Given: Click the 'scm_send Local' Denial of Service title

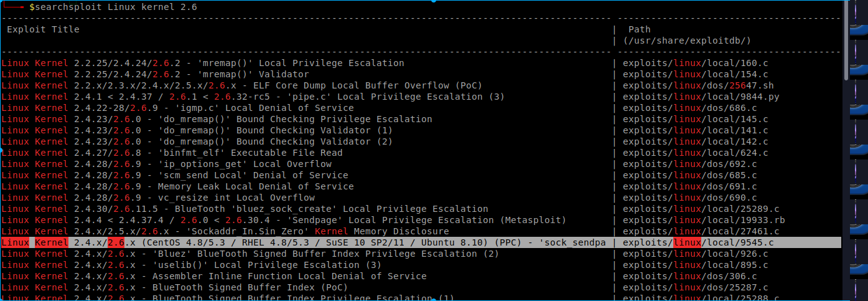Looking at the screenshot, I should 175,175.
